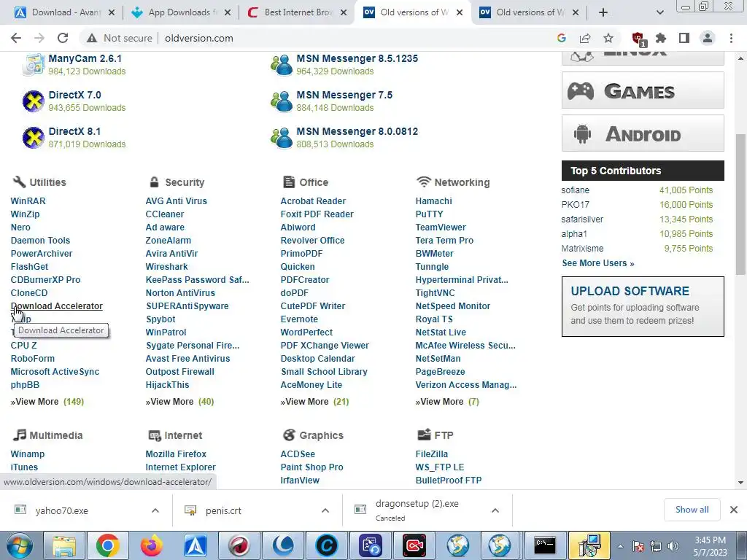The image size is (747, 560).
Task: Open the Download Accelerator link
Action: coord(57,306)
